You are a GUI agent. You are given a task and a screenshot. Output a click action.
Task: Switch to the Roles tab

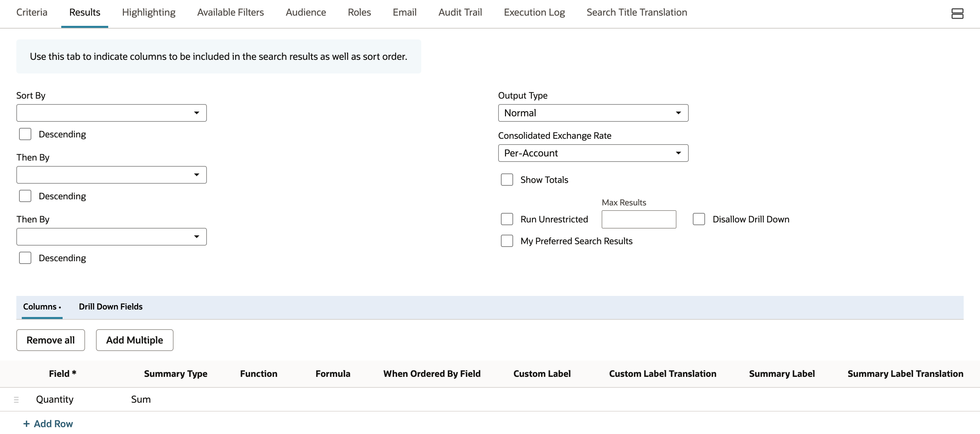(359, 12)
